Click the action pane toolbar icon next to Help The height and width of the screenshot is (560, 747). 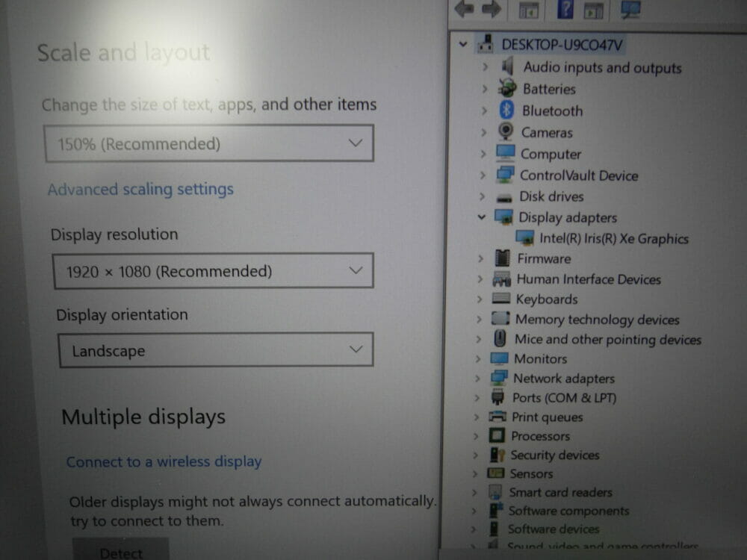click(x=594, y=10)
